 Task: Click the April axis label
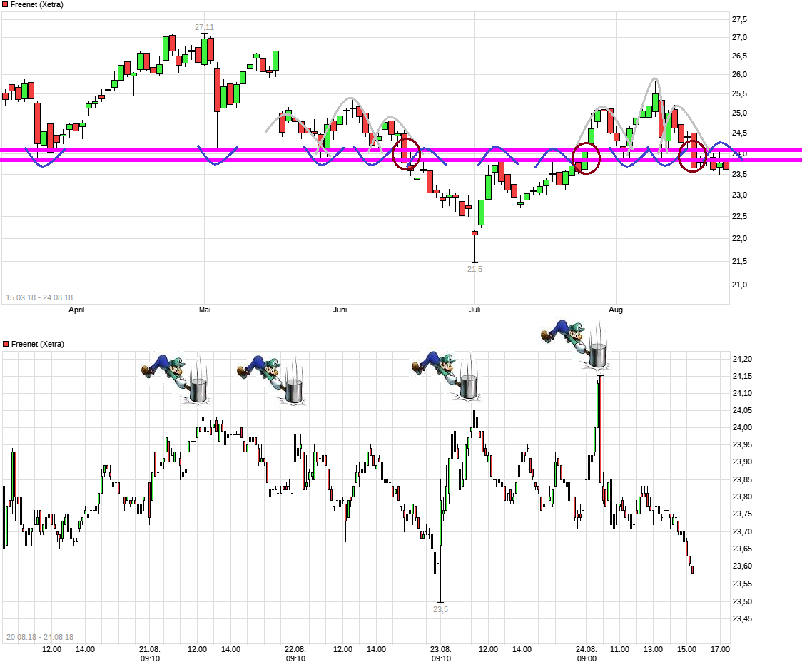(x=76, y=310)
